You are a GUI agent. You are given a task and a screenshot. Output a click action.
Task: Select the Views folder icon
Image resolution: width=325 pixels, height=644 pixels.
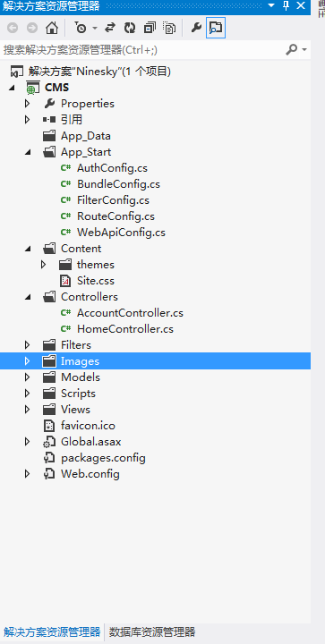pos(49,410)
